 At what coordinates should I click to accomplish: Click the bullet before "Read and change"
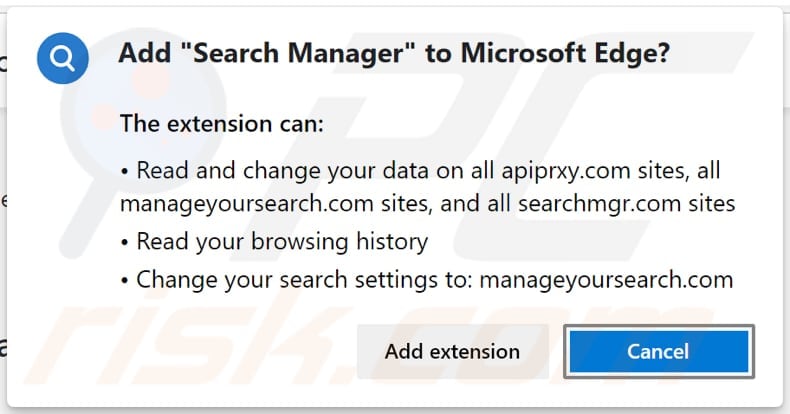124,172
